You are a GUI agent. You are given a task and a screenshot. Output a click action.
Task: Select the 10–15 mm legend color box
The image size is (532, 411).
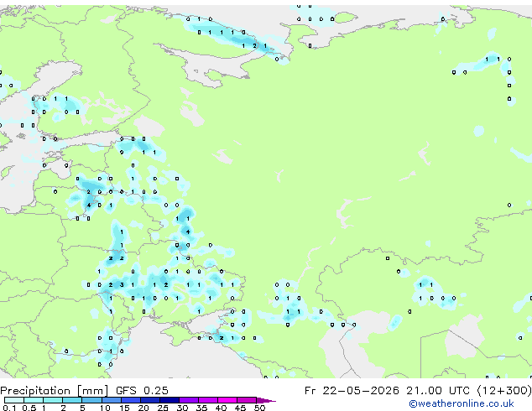(112, 400)
